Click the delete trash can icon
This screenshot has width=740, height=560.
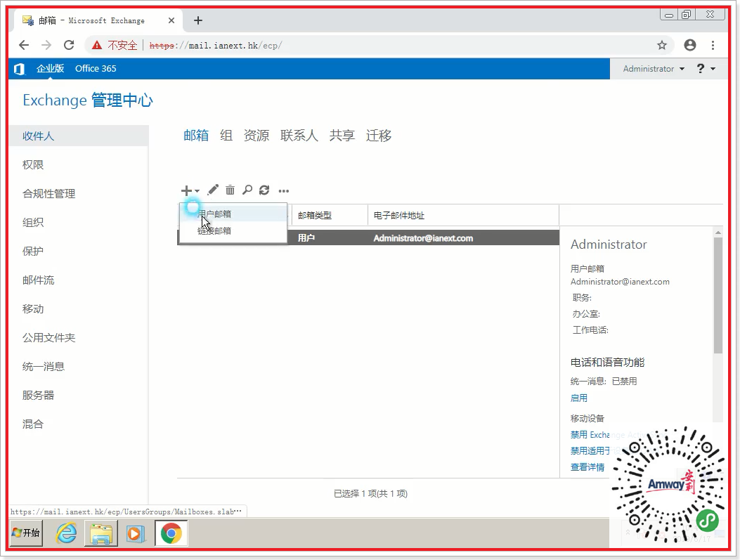(230, 190)
